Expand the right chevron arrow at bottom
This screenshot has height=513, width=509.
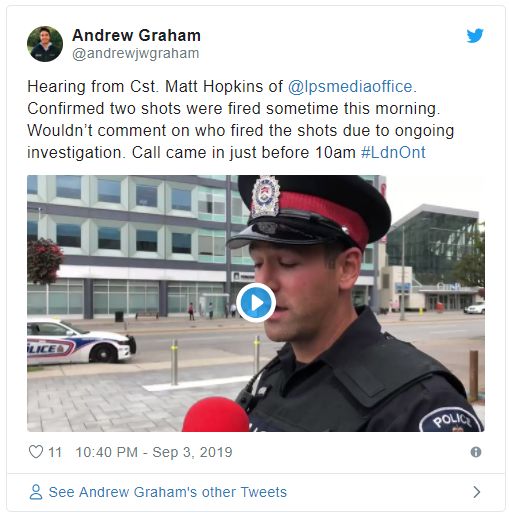coord(477,492)
